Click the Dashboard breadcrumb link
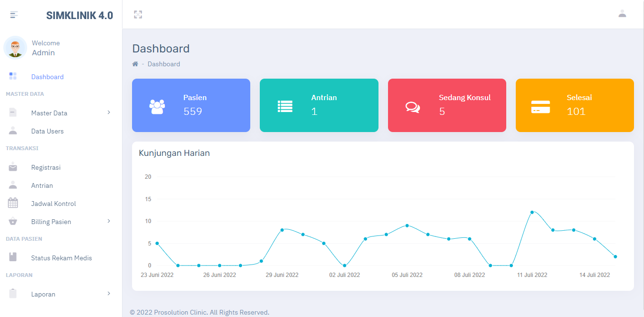 pyautogui.click(x=164, y=64)
